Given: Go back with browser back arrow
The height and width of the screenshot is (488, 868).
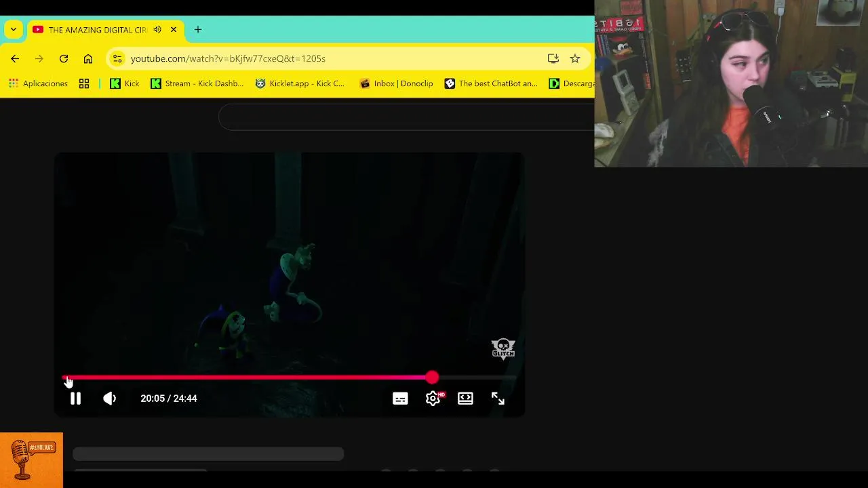Looking at the screenshot, I should coord(15,59).
